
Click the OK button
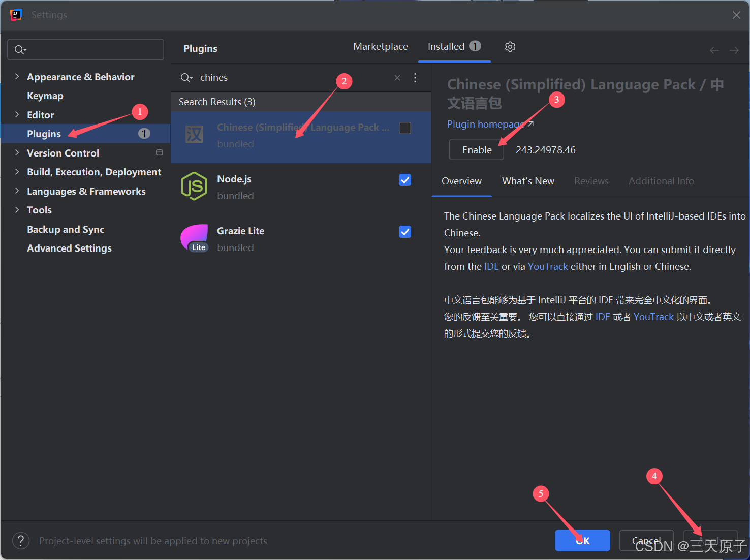coord(582,540)
